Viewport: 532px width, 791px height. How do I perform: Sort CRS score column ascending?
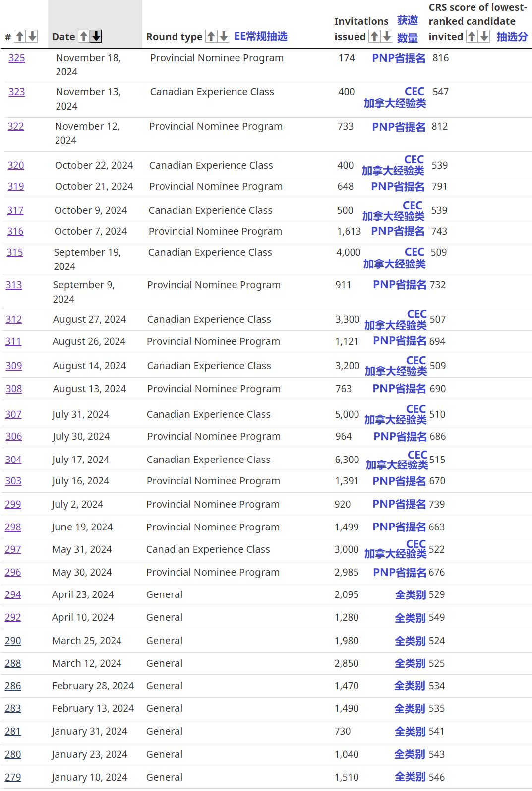pos(472,36)
